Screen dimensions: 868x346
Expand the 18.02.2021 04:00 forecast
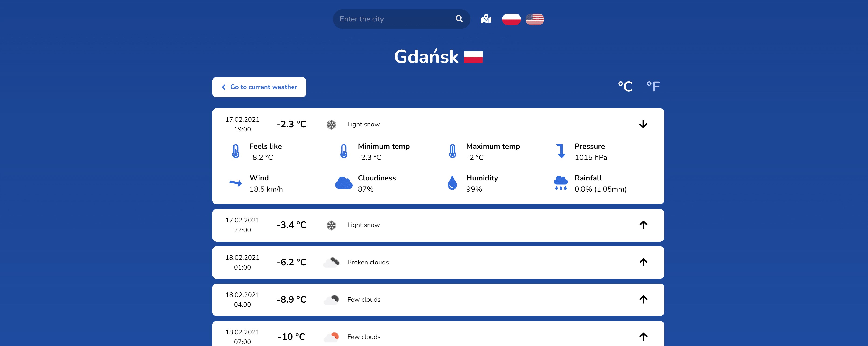(x=643, y=300)
